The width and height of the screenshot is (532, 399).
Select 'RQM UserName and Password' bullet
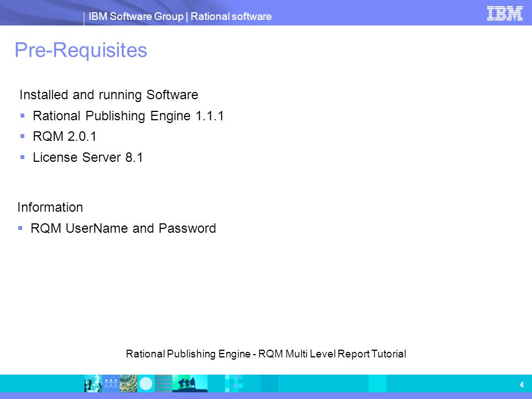[x=123, y=228]
